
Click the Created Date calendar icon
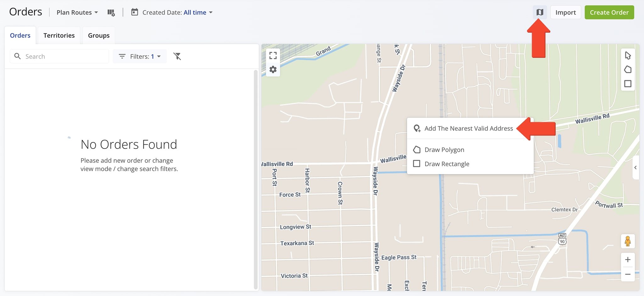135,12
